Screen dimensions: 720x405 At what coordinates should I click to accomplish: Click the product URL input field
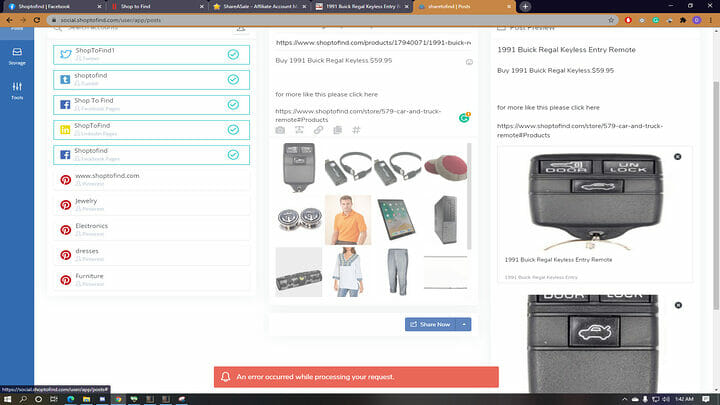pyautogui.click(x=373, y=43)
